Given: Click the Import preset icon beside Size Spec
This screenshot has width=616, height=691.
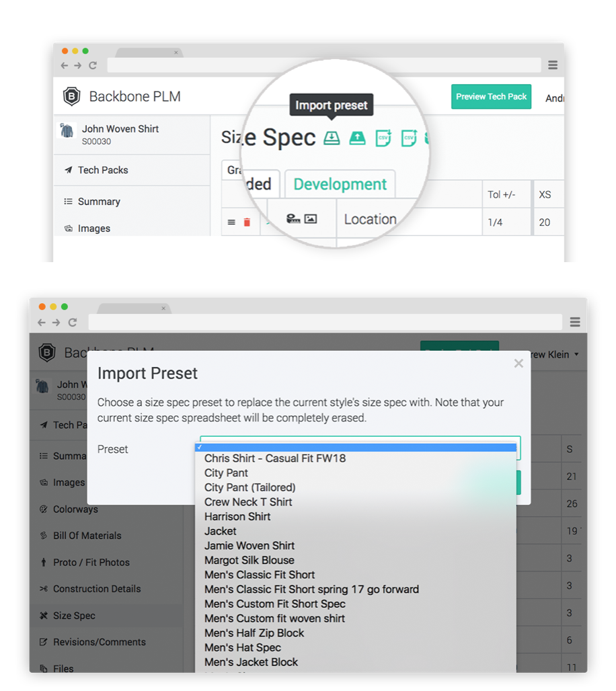Looking at the screenshot, I should point(332,138).
